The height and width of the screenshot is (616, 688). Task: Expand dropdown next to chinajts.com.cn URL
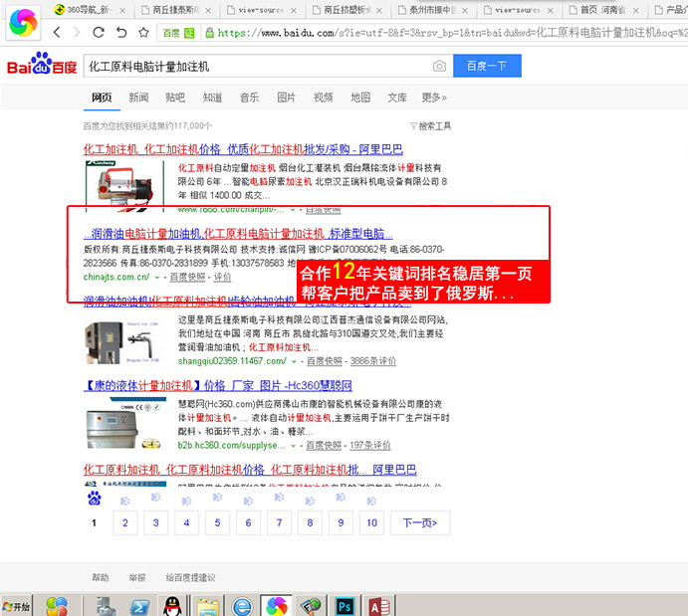156,278
